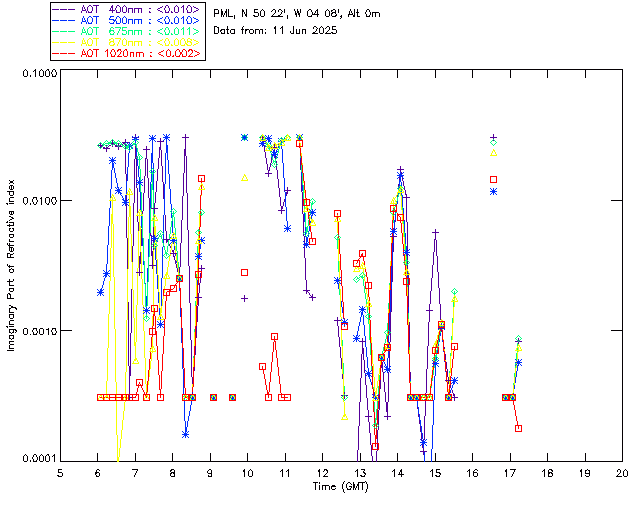Click the black square marker near time 10
The height and width of the screenshot is (512, 640).
point(244,272)
